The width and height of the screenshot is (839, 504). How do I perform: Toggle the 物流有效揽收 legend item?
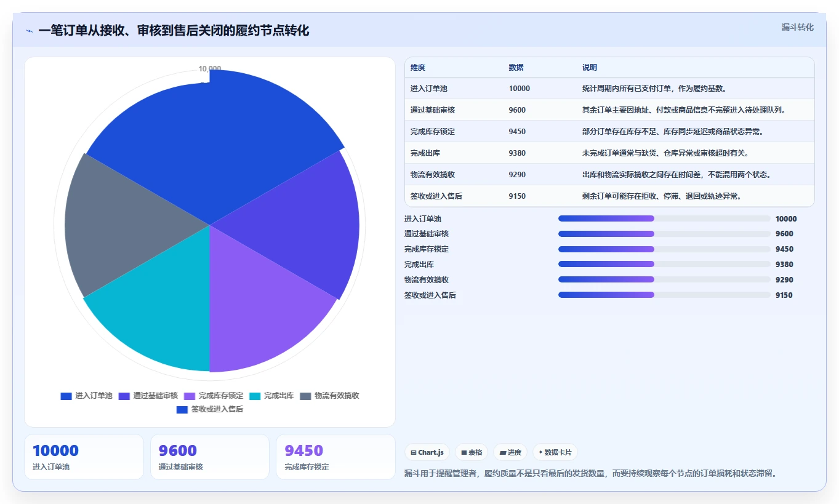329,396
